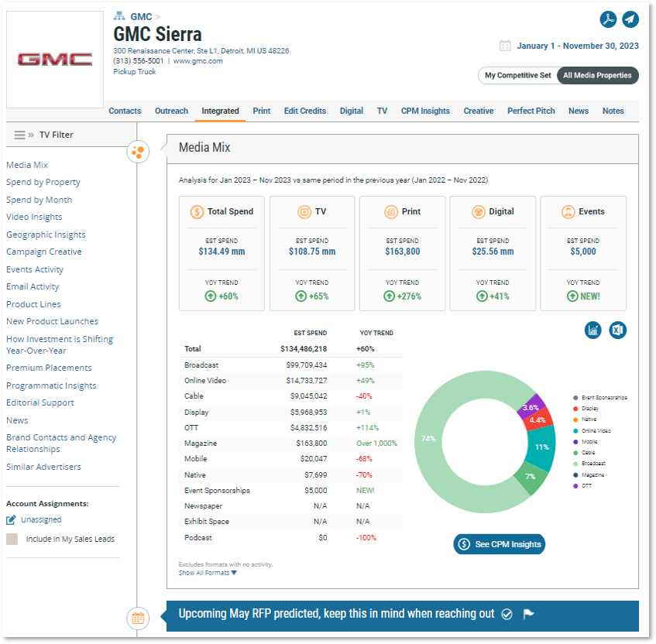
Task: Open Premium Placements in sidebar
Action: click(49, 368)
